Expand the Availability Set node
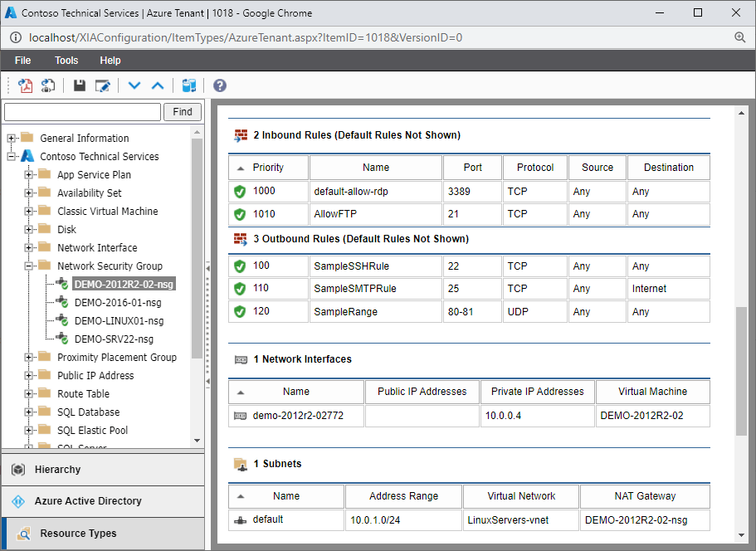 coord(28,193)
